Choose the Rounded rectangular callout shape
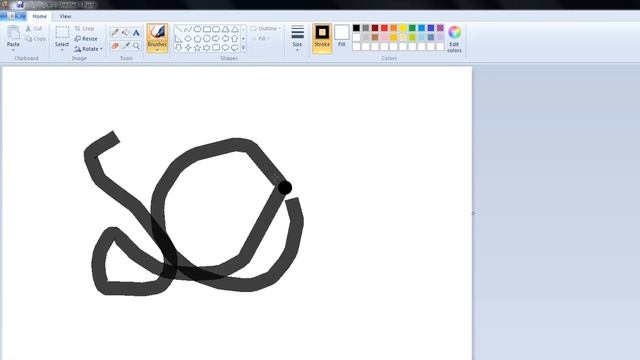Viewport: 640px width, 360px height. click(x=216, y=48)
